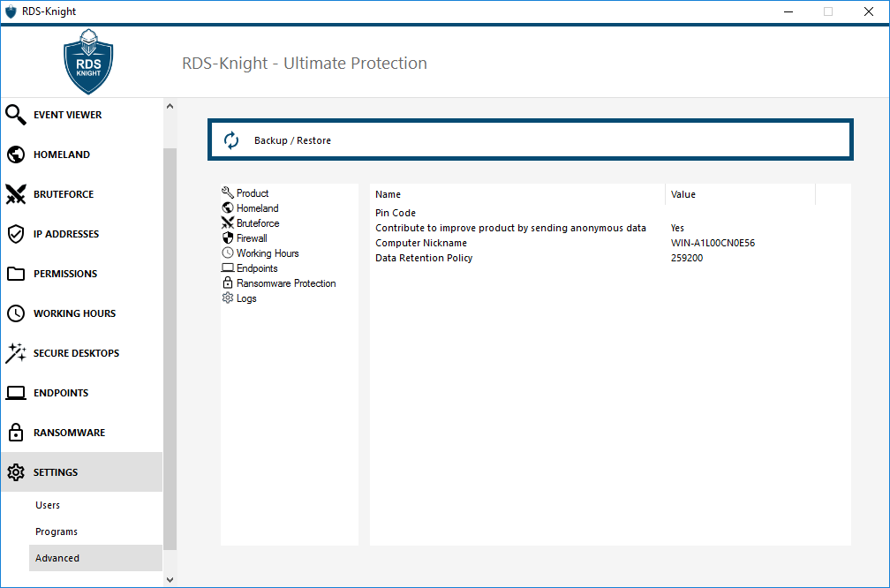Navigate to the PERMISSIONS section
This screenshot has height=588, width=890.
tap(82, 274)
